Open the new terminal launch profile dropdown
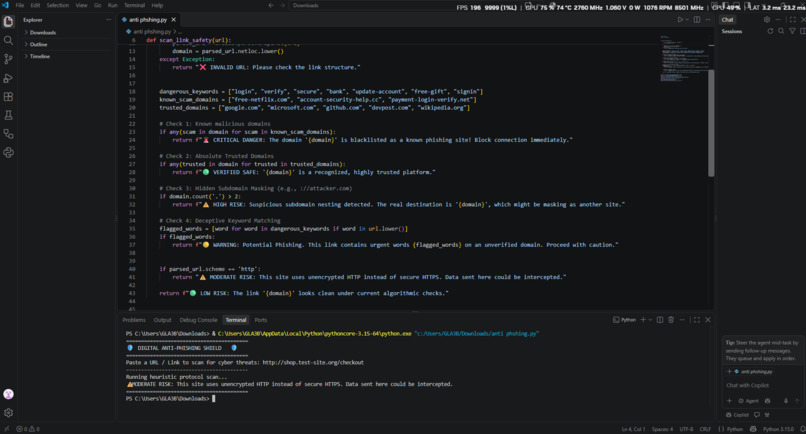 650,320
